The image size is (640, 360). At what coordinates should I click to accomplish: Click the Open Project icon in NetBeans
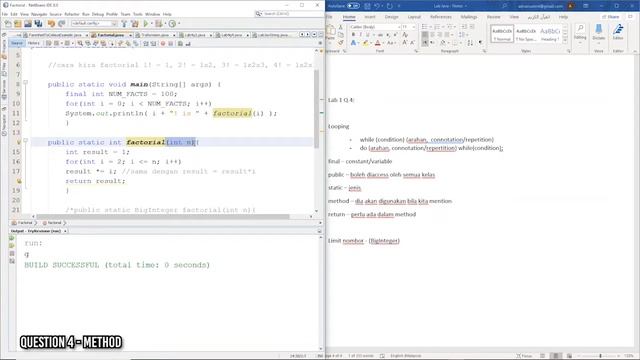[x=28, y=24]
